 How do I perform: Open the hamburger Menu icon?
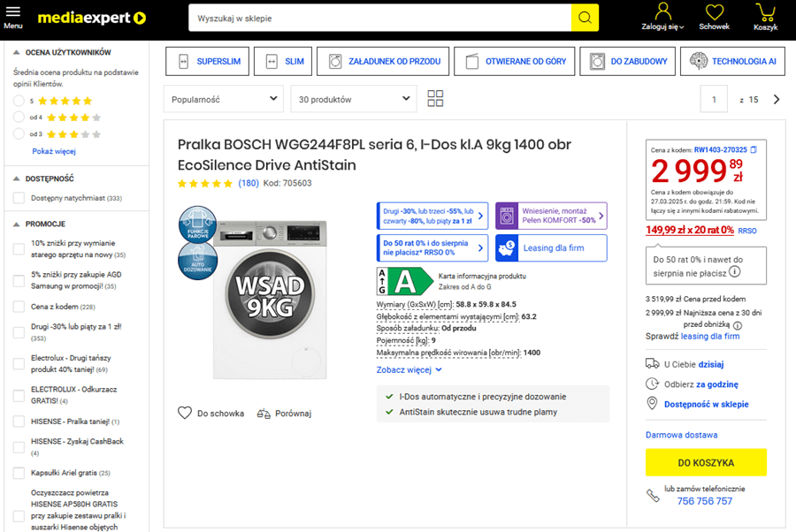(12, 16)
